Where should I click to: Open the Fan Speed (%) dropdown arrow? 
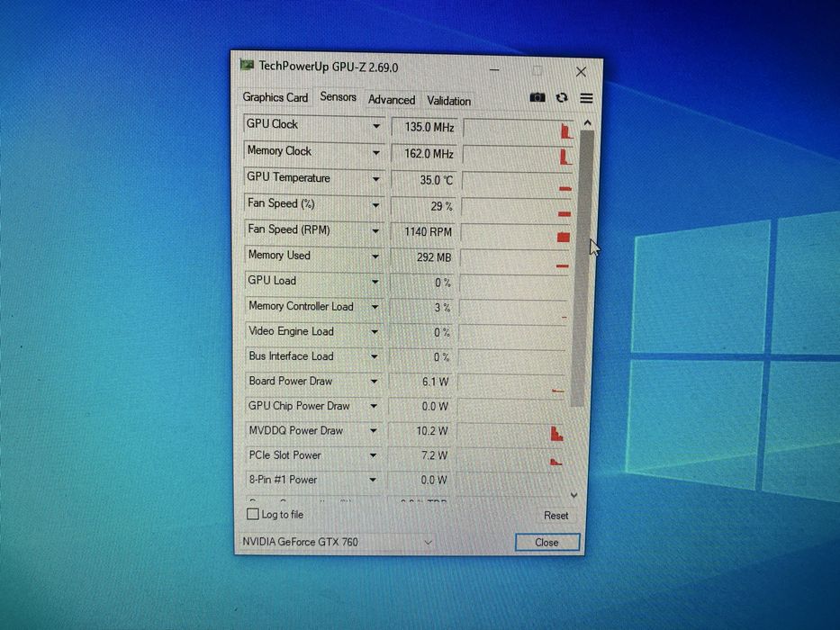tap(375, 204)
